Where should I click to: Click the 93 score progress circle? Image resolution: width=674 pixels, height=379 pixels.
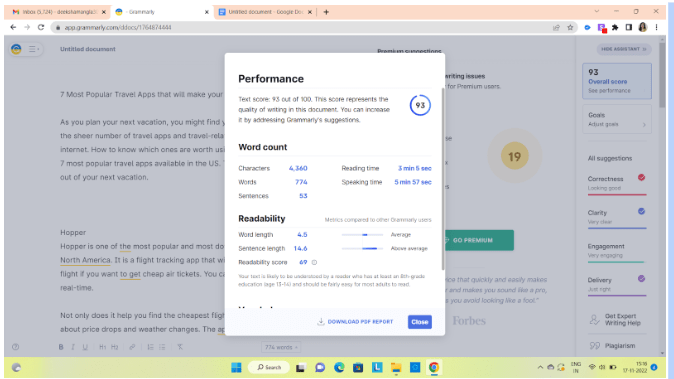420,105
